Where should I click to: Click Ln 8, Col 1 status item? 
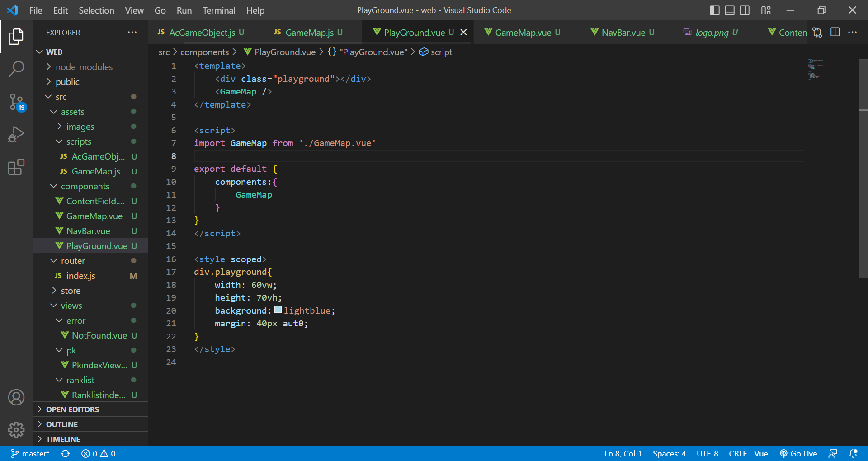[x=623, y=453]
